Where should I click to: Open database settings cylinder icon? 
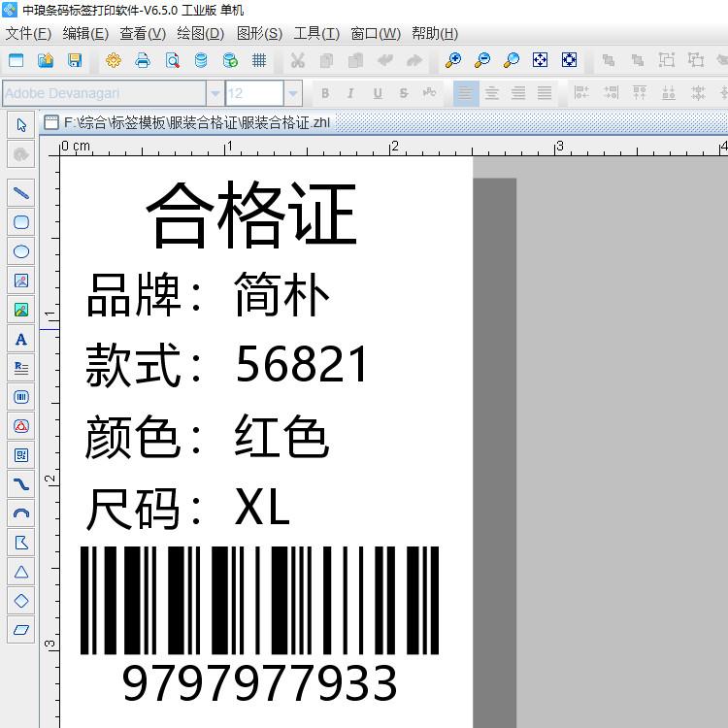point(201,60)
